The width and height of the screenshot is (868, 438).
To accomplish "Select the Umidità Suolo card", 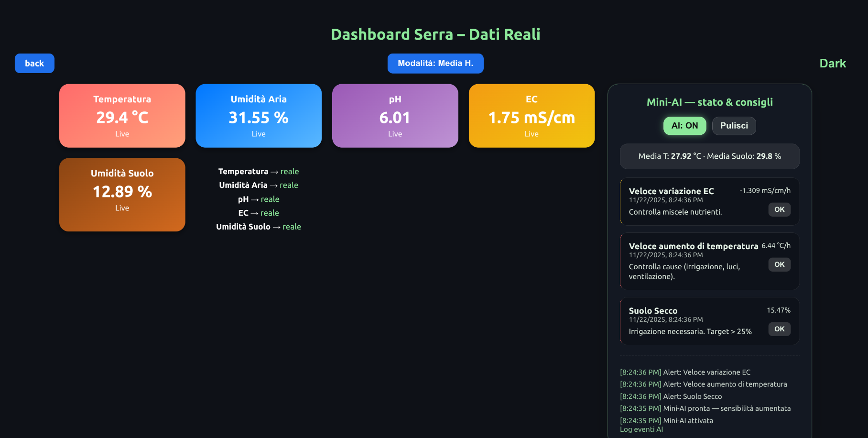I will pos(122,194).
